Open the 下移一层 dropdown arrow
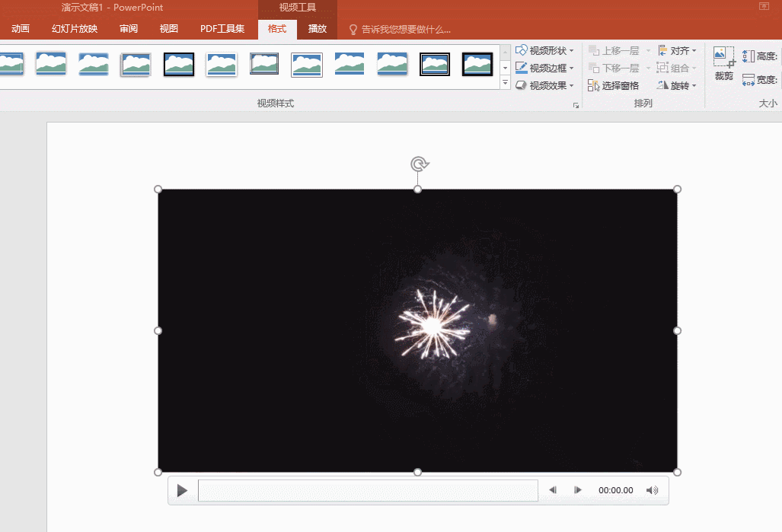Viewport: 782px width, 532px height. [648, 68]
